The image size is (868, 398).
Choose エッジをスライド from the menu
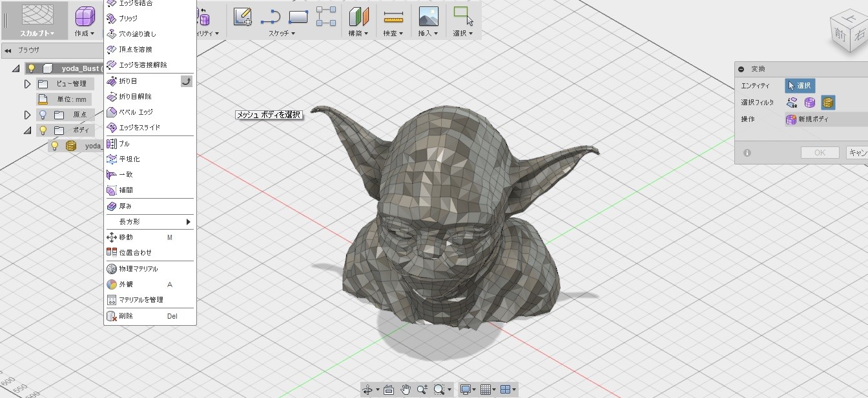(x=150, y=128)
